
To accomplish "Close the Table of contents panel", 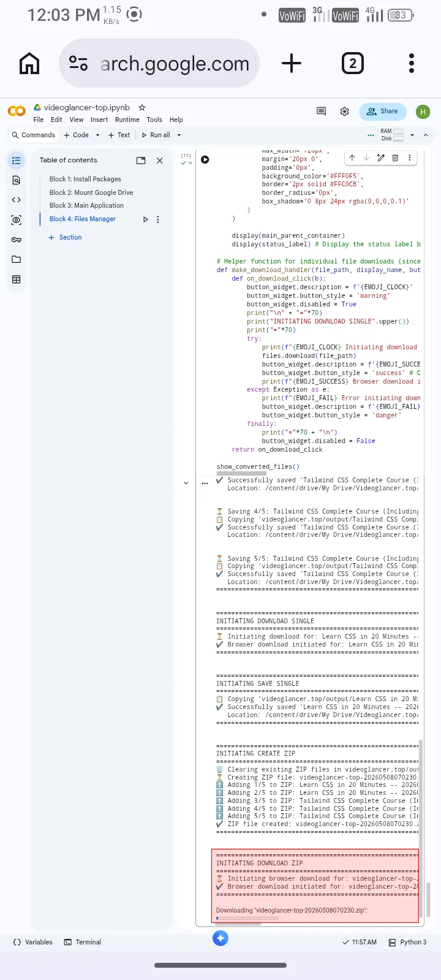I will (x=160, y=161).
